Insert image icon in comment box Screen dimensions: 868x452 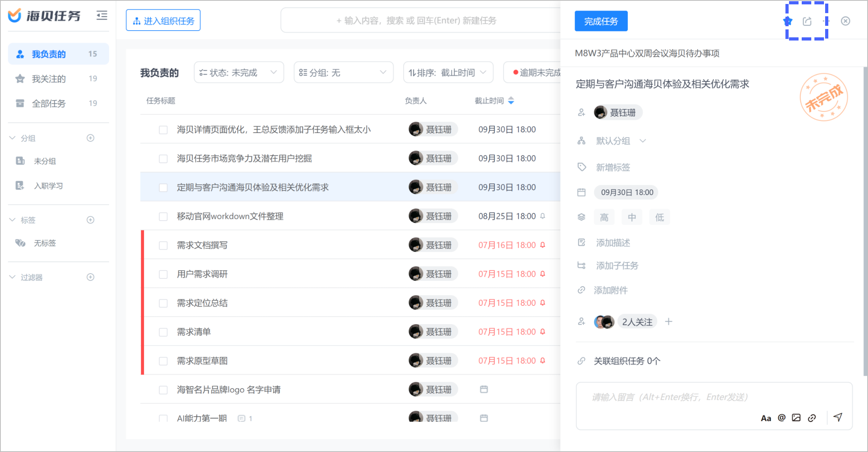click(796, 418)
